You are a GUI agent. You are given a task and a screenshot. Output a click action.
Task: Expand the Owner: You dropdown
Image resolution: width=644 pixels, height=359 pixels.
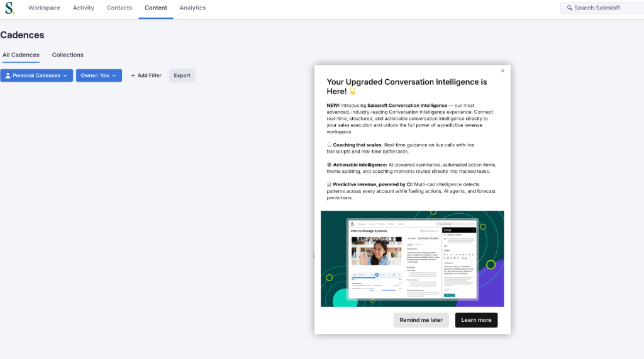[x=99, y=75]
